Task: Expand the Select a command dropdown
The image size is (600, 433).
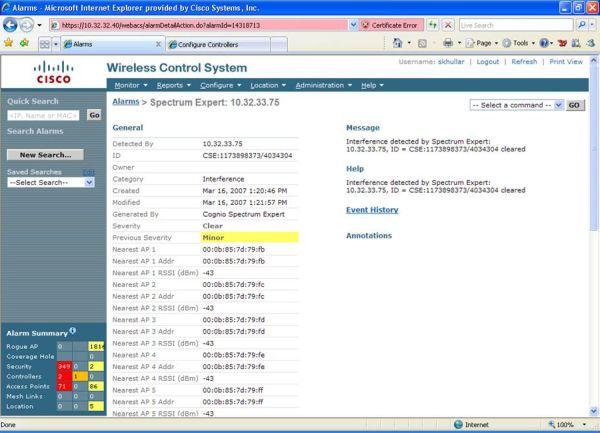Action: 517,105
